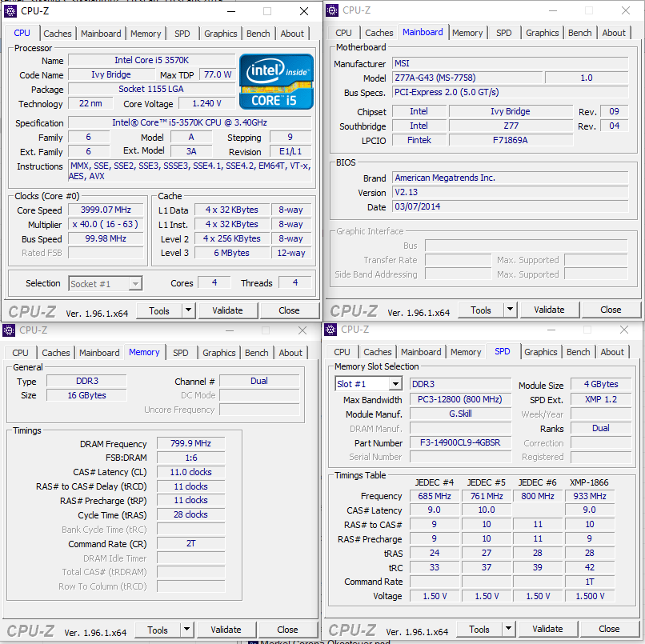Click the Core Speed value 3999.07 MHz
Viewport: 645px width, 644px height.
tap(106, 210)
